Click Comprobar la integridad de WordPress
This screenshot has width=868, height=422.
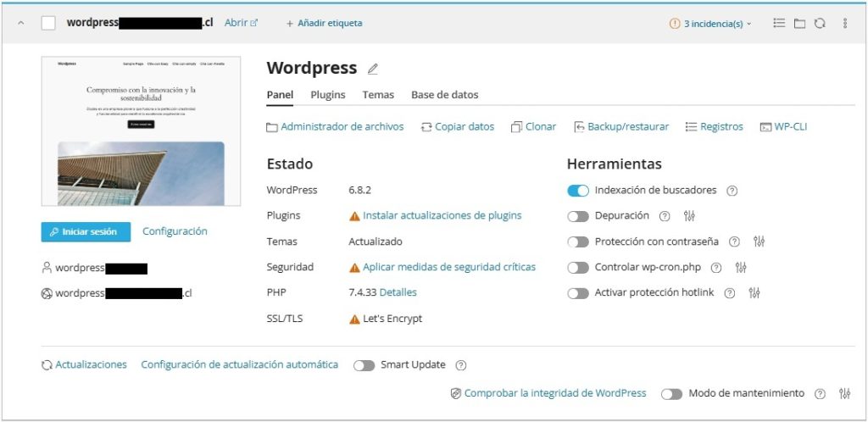(x=548, y=393)
